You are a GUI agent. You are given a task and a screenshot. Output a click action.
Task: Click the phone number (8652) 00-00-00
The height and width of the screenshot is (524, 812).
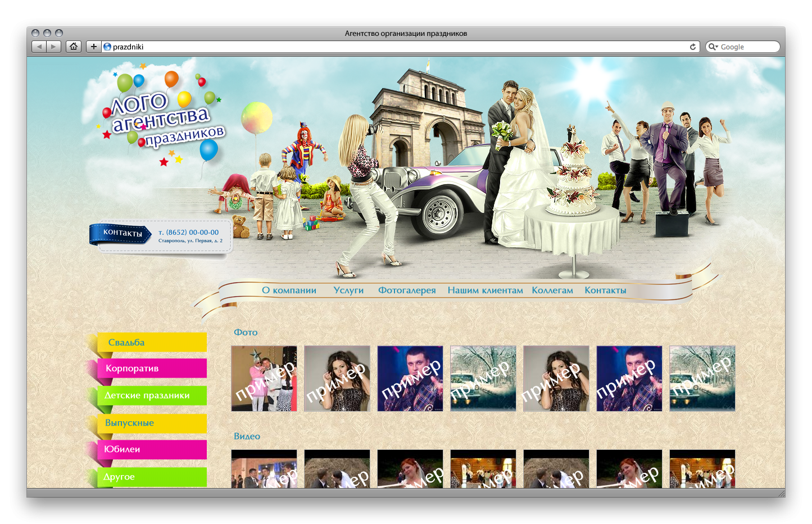[x=189, y=232]
